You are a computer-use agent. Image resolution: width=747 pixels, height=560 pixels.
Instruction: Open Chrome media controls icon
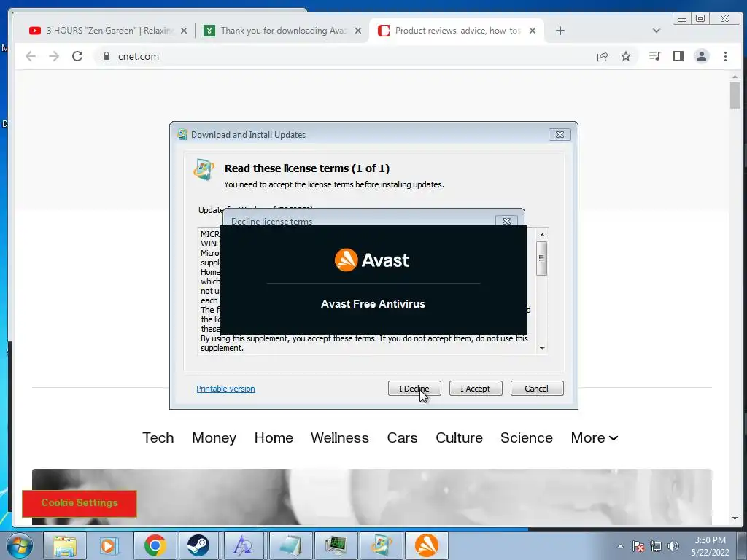pyautogui.click(x=654, y=56)
